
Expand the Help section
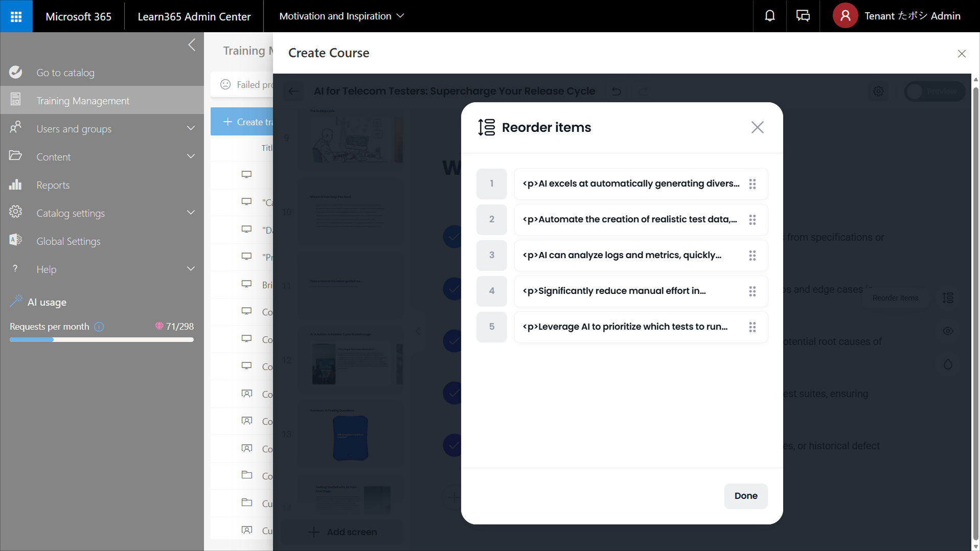tap(191, 269)
